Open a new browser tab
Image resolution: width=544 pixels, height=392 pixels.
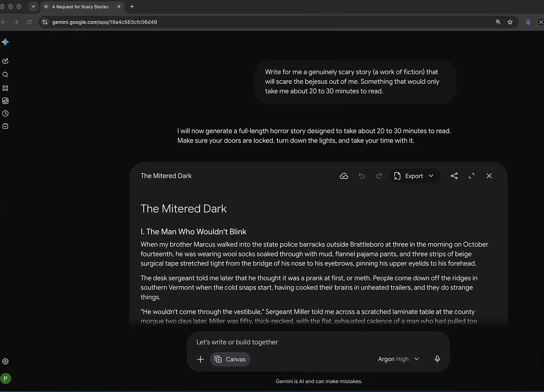point(132,6)
